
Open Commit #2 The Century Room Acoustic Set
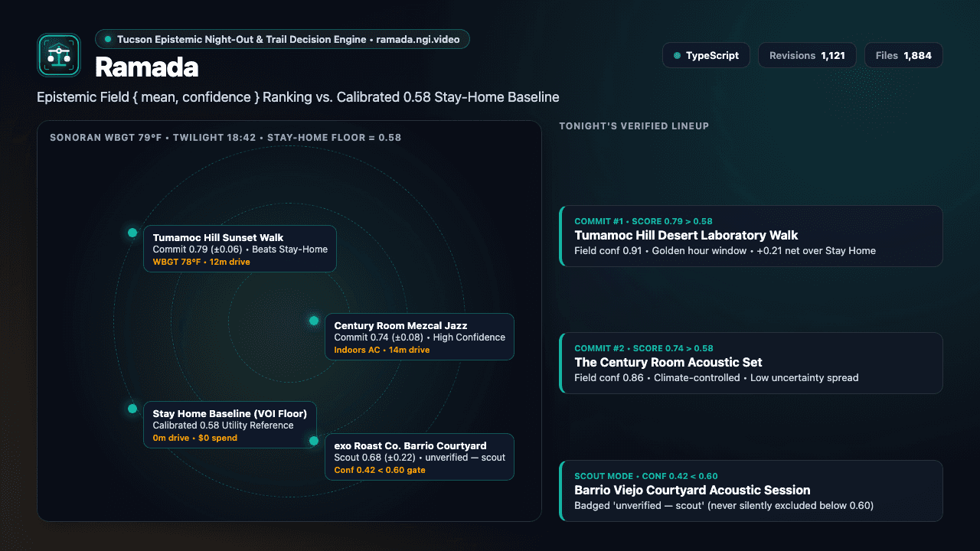tap(751, 363)
